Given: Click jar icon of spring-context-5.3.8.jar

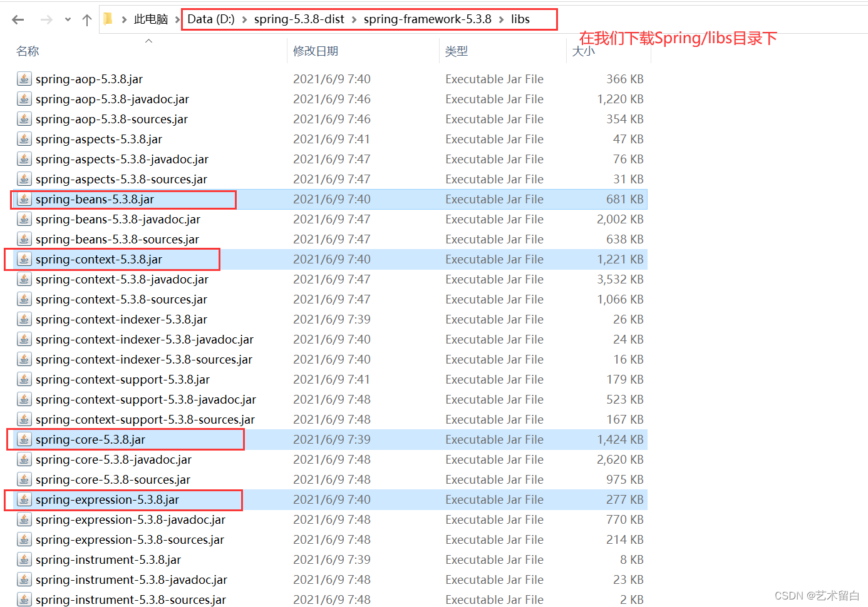Looking at the screenshot, I should pos(24,259).
